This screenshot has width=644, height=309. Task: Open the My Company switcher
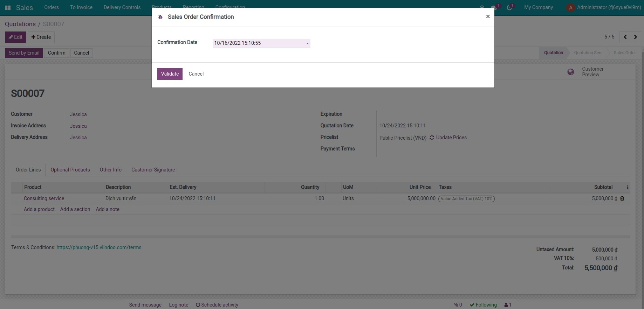[538, 7]
